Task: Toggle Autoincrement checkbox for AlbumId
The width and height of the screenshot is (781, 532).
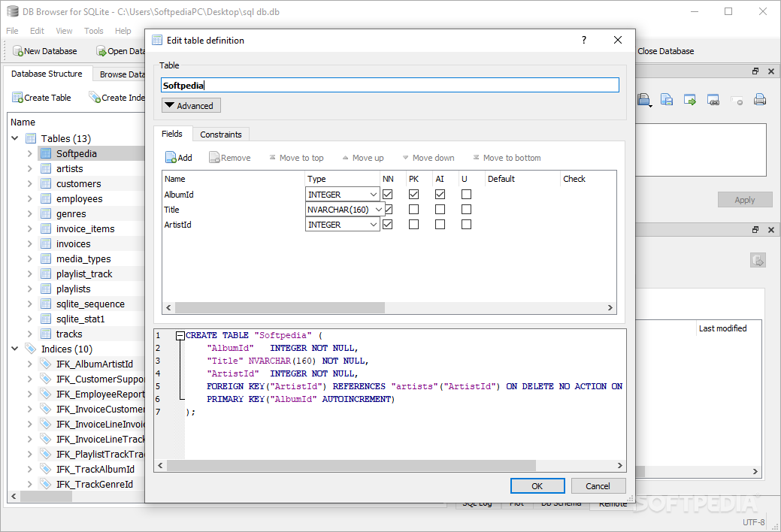Action: (x=440, y=195)
